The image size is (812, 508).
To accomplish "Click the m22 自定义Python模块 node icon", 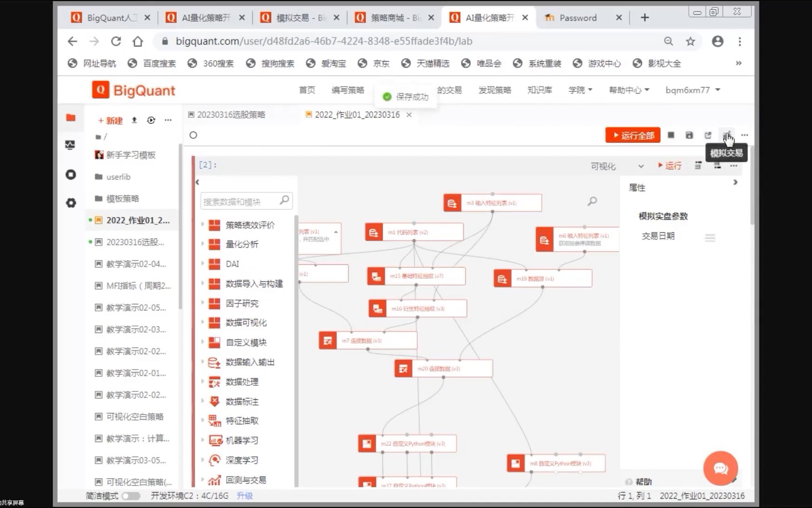I will pos(367,444).
